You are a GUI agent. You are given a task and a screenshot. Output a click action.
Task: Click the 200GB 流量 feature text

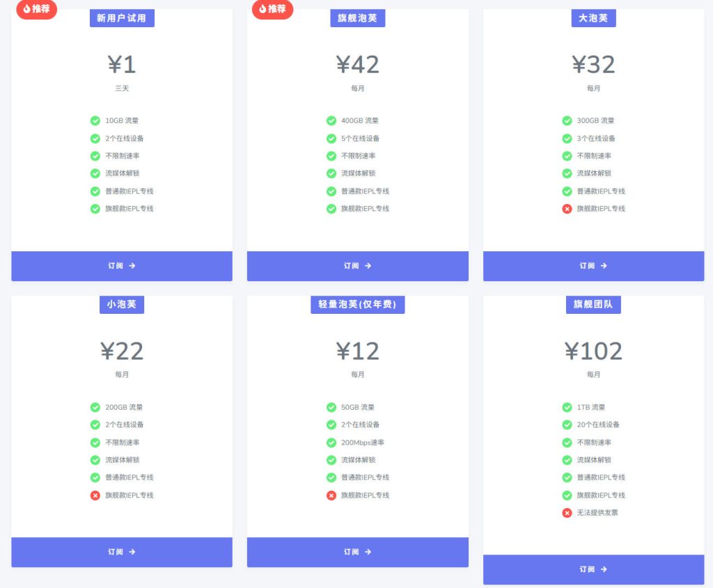click(x=124, y=407)
